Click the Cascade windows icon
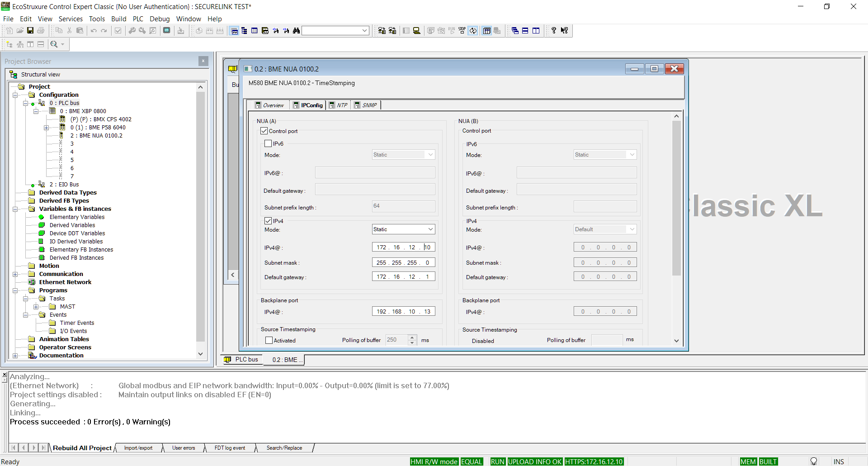 [515, 30]
